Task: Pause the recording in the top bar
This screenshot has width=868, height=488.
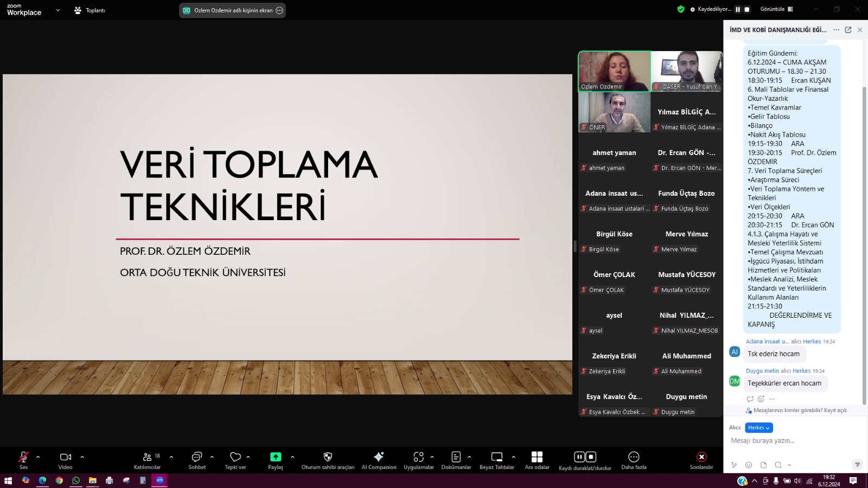Action: pyautogui.click(x=738, y=9)
